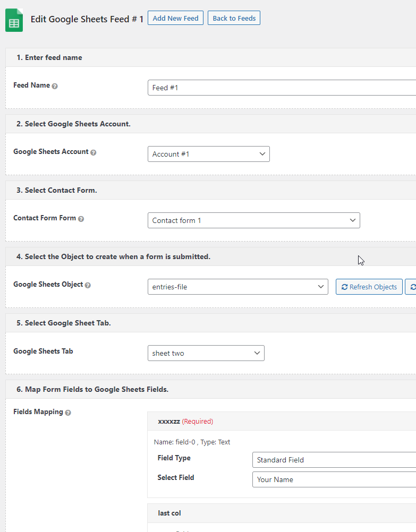This screenshot has width=416, height=532.
Task: Click the '2. Select Google Sheets Account.' heading
Action: [x=74, y=124]
